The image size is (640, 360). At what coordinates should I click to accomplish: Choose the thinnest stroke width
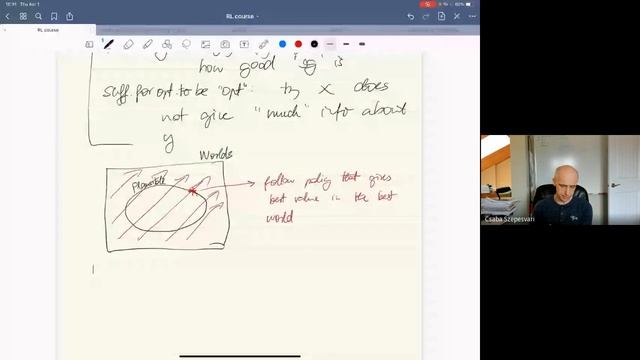330,44
